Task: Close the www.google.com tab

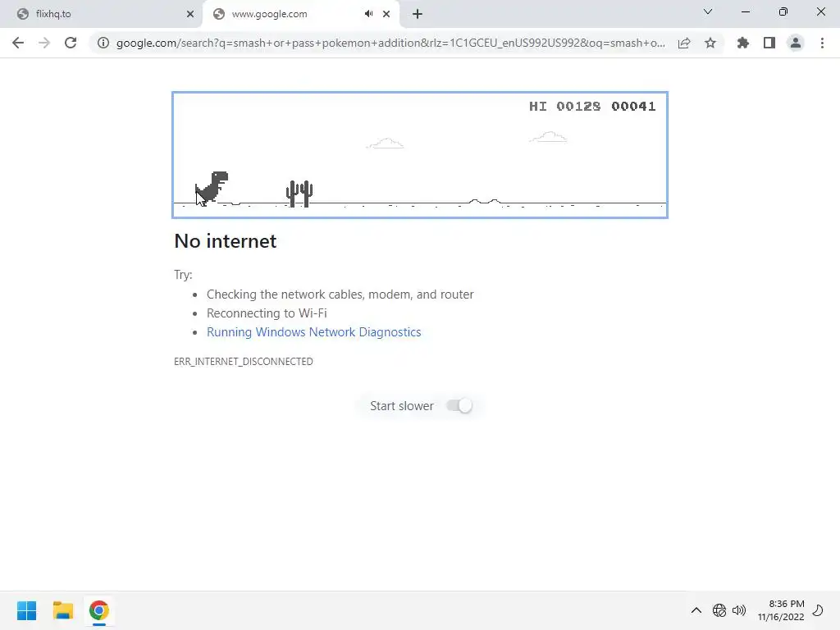Action: tap(386, 14)
